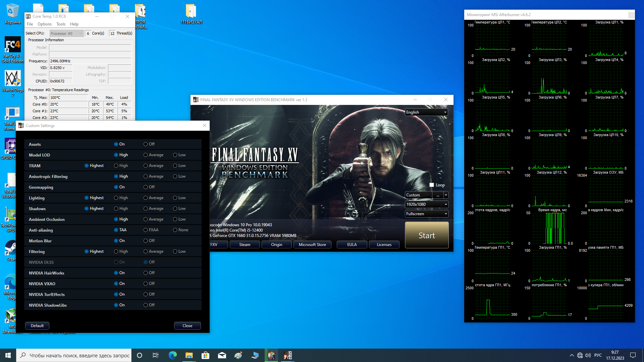This screenshot has height=362, width=644.
Task: Expand the Fullscreen display mode dropdown
Action: tap(426, 214)
